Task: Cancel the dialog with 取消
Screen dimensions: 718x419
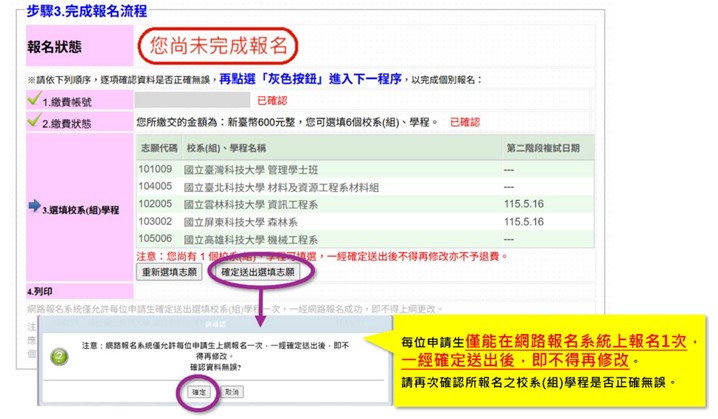Action: pos(233,393)
